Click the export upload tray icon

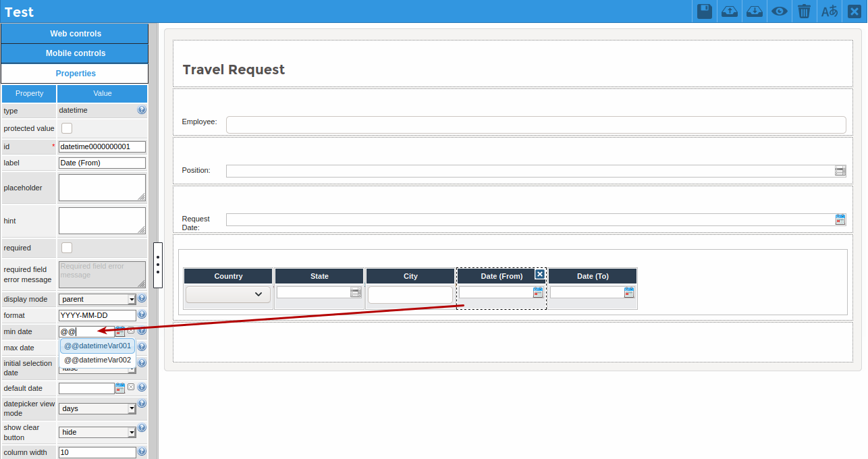pyautogui.click(x=730, y=11)
